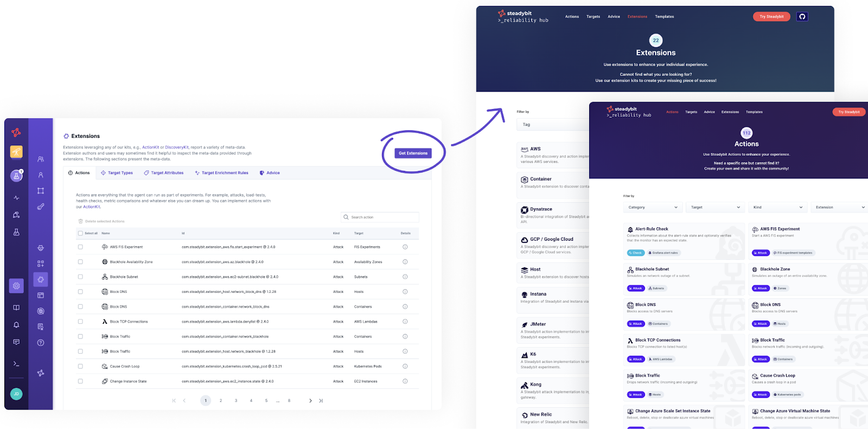Select the highlighted Extensions puzzle icon in submenu
The height and width of the screenshot is (429, 868).
(41, 279)
